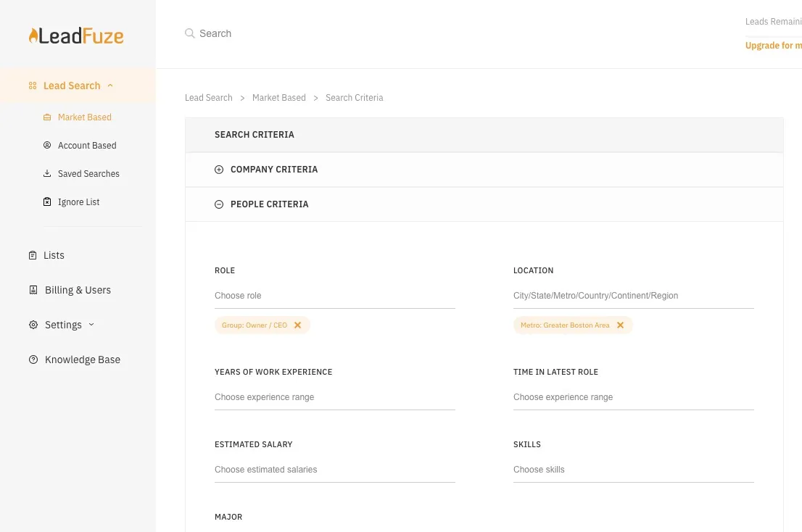This screenshot has height=532, width=802.
Task: Go to Lists page
Action: (x=54, y=255)
